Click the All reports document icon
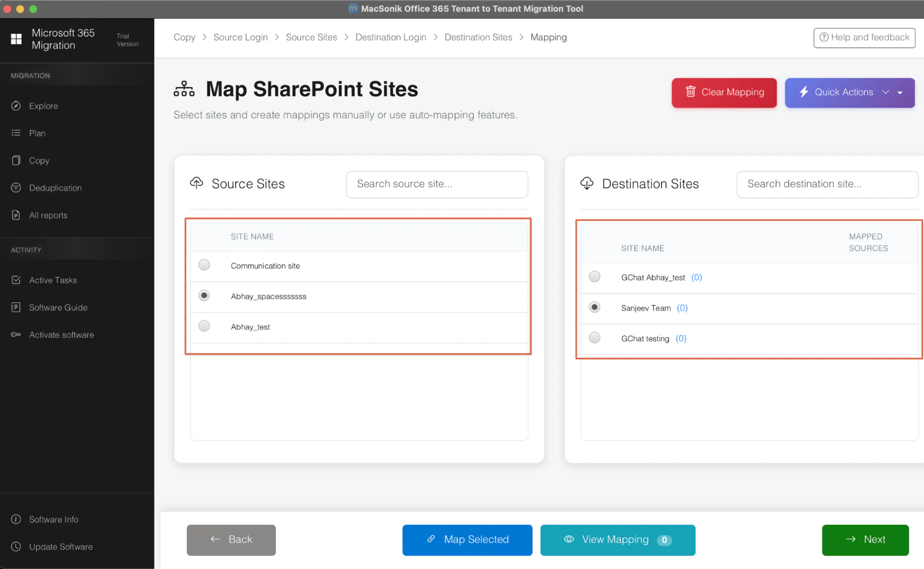Screen dimensions: 924x569 pyautogui.click(x=16, y=215)
